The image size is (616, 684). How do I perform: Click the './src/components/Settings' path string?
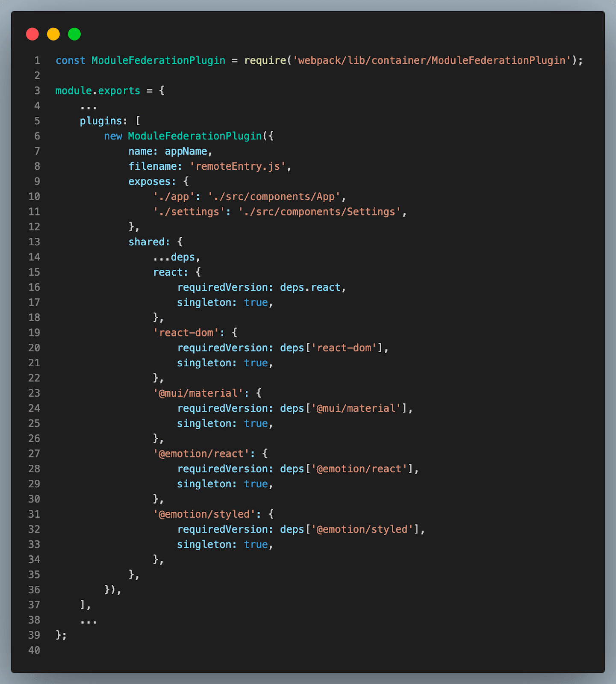(x=319, y=212)
